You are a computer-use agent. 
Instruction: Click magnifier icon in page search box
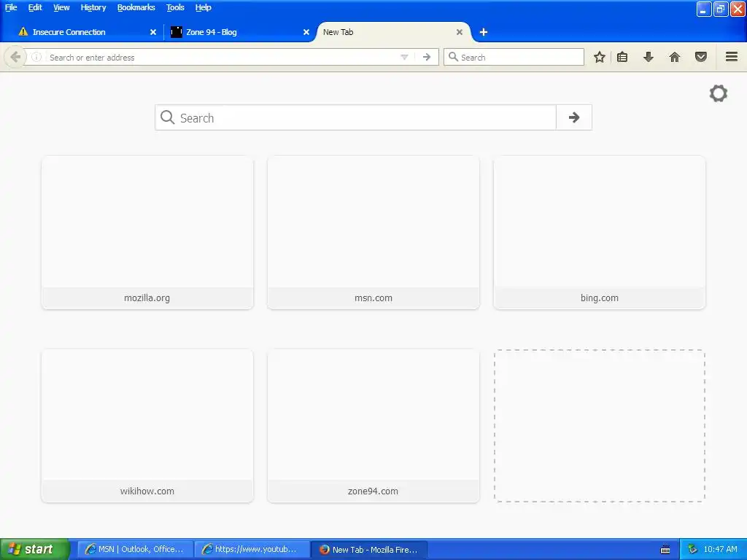(x=167, y=117)
